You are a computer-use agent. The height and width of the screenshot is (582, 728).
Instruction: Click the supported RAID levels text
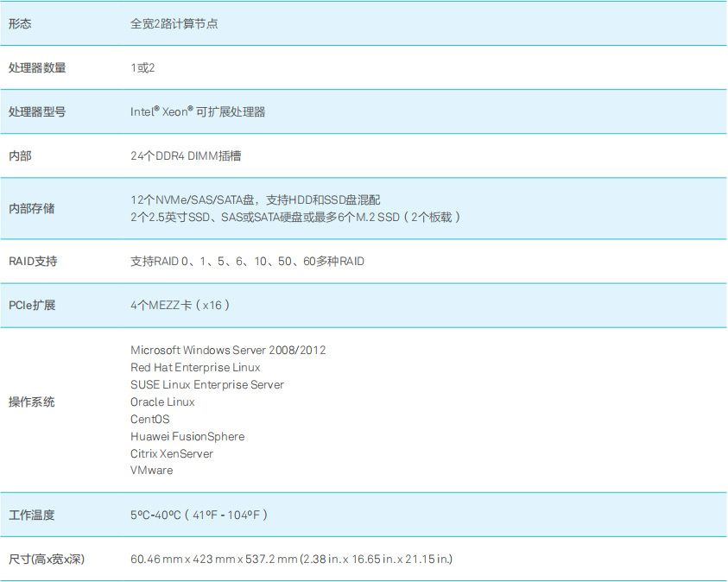click(x=247, y=261)
